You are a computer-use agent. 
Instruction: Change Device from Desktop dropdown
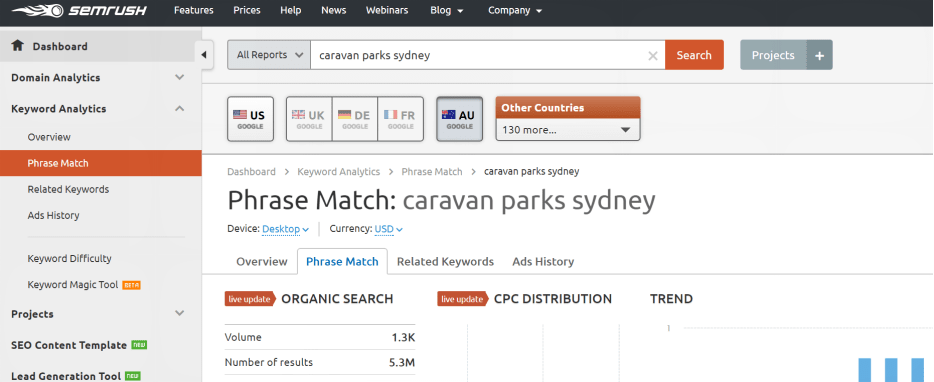pos(285,229)
